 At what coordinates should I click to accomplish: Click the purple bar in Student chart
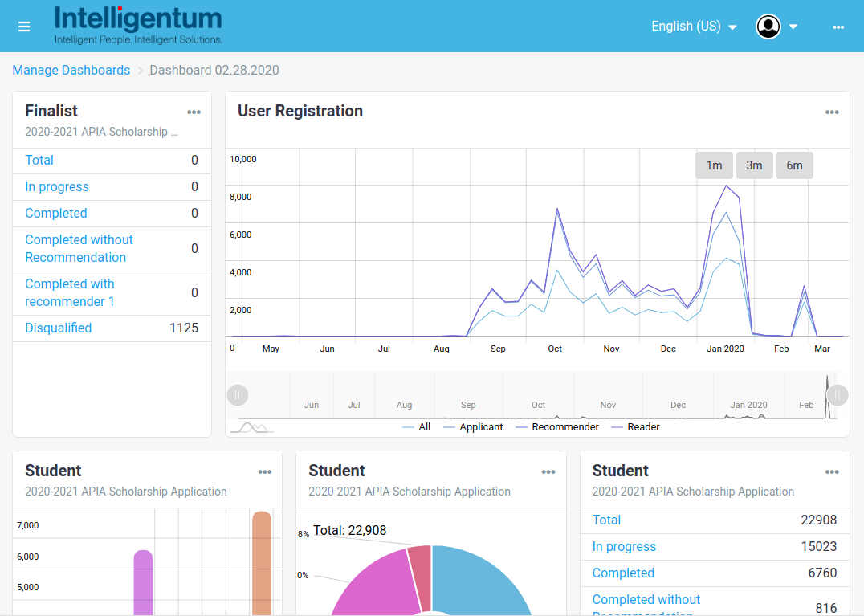143,582
